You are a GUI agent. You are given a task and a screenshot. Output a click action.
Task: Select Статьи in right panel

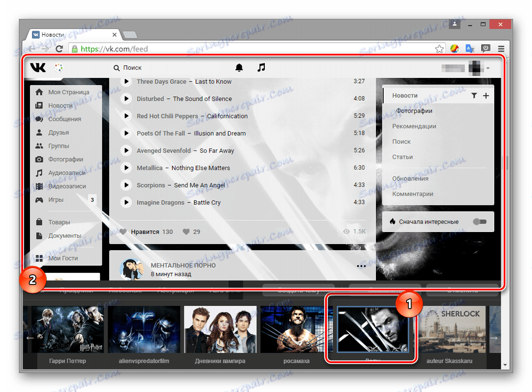[x=403, y=157]
